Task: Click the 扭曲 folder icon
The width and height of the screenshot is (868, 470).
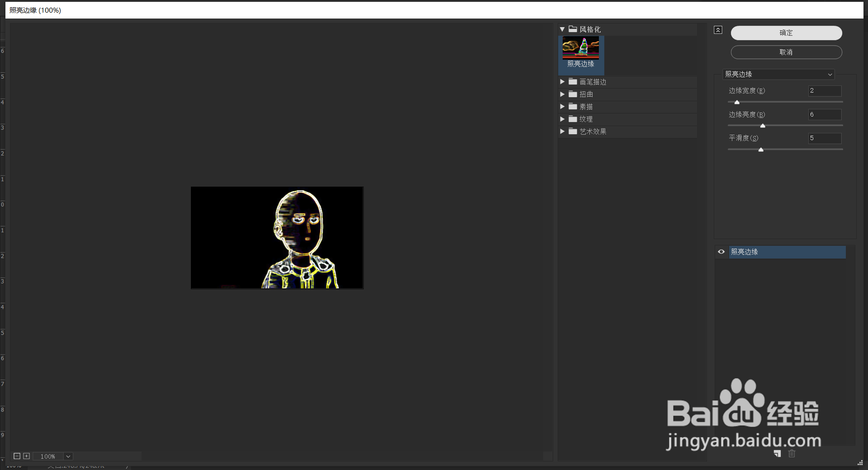Action: click(573, 94)
